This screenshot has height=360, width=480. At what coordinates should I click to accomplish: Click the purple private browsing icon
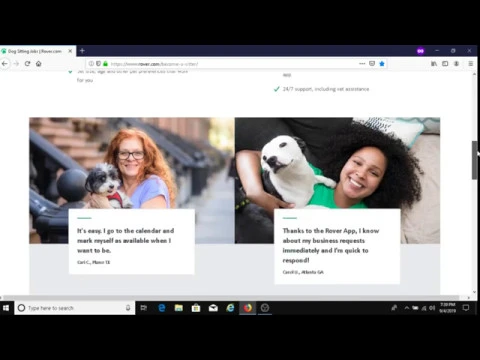421,51
